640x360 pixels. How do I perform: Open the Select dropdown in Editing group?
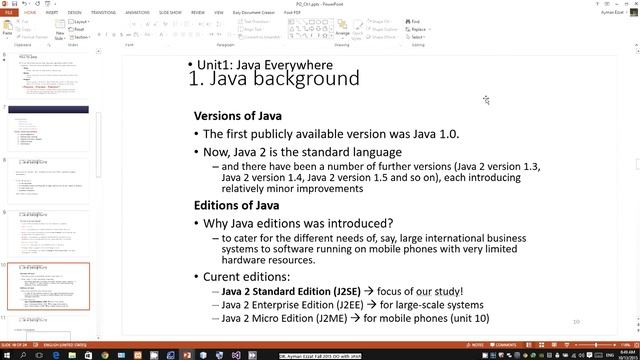pos(416,37)
